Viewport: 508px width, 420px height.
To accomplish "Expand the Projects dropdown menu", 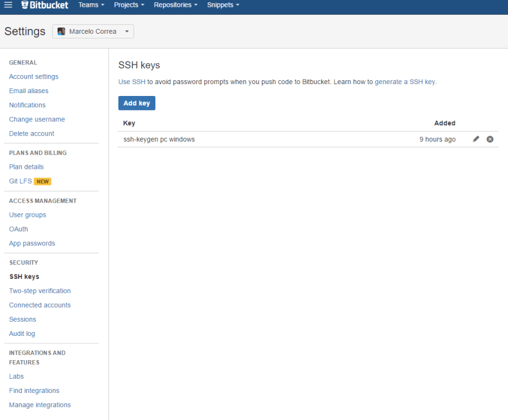I will pos(129,5).
